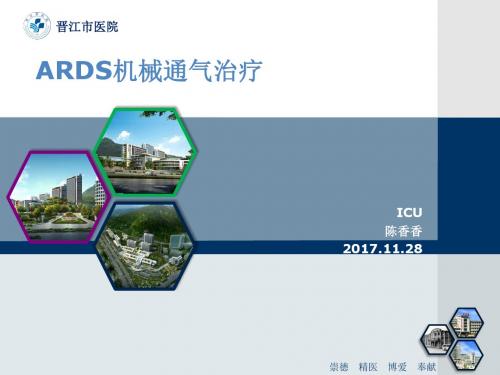This screenshot has width=500, height=375.
Task: Select the date text 2017.11.28
Action: tap(382, 249)
